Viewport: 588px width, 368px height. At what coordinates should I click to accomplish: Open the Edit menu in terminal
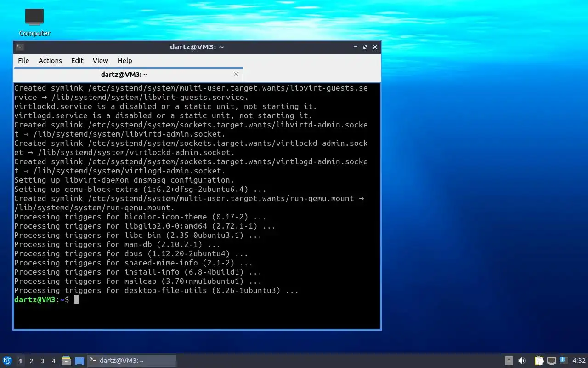pos(77,61)
